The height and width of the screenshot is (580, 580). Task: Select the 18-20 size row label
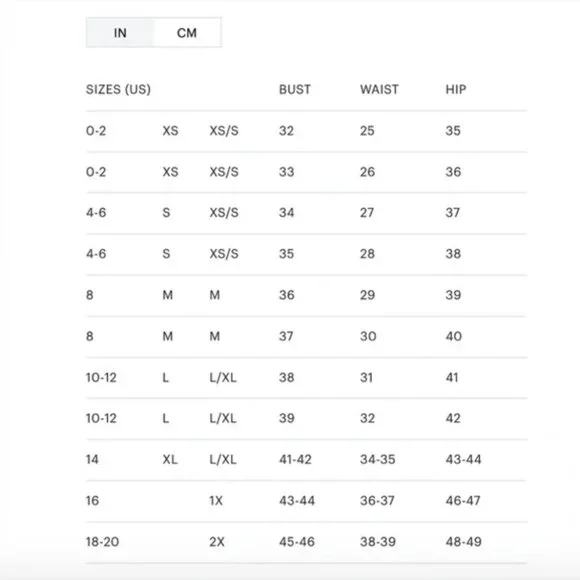click(102, 542)
